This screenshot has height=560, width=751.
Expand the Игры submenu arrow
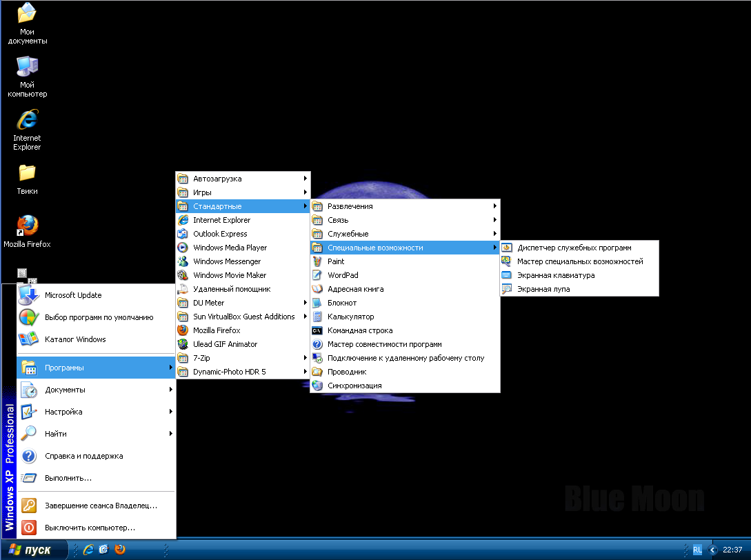[x=305, y=192]
